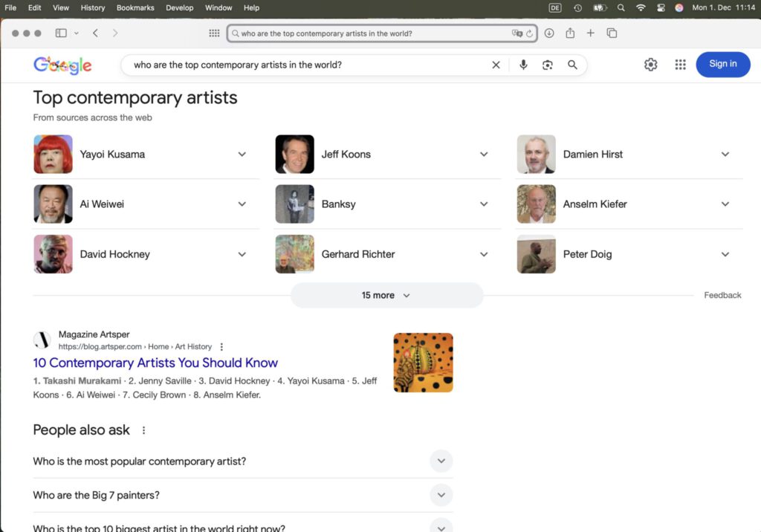The image size is (761, 532).
Task: Open Safari Downloads icon in the toolbar
Action: (548, 33)
